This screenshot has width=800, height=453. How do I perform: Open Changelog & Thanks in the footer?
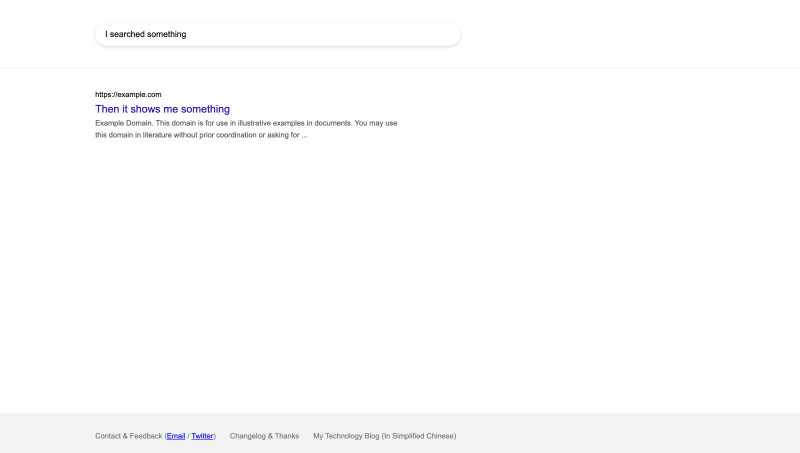click(x=264, y=436)
